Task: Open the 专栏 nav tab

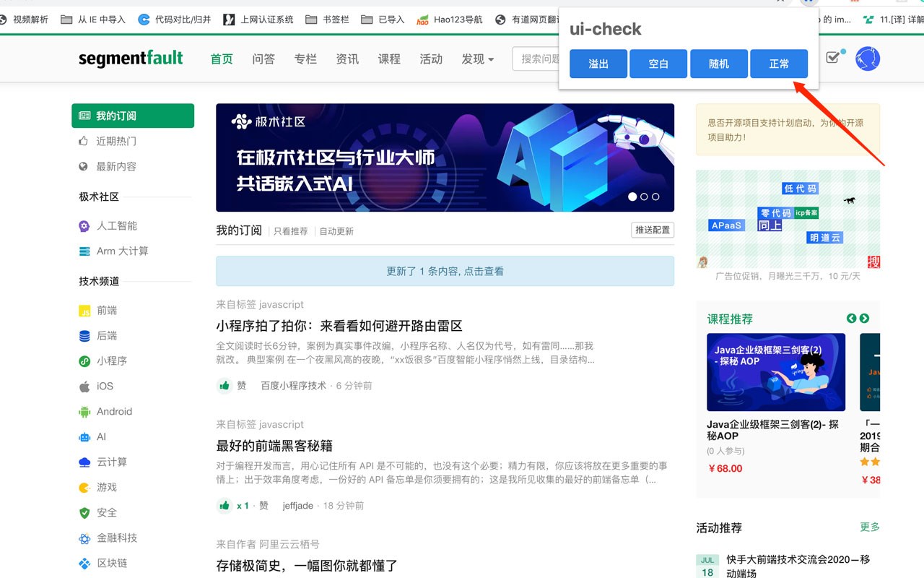Action: tap(305, 59)
